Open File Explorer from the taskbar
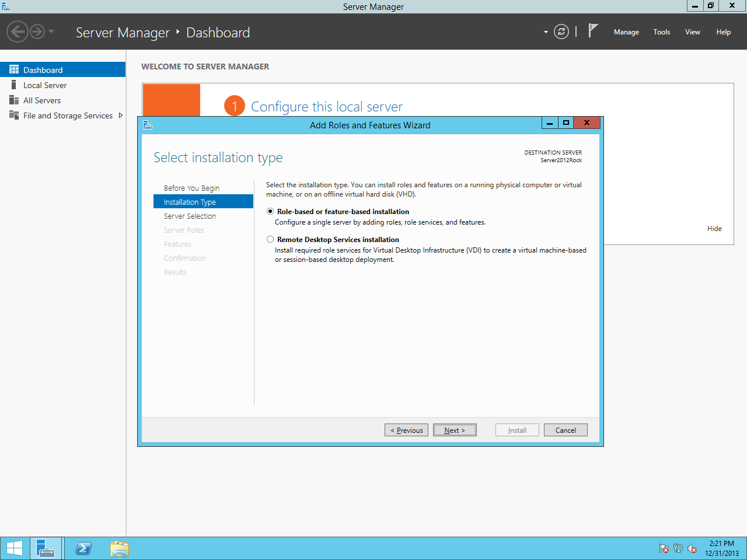Image resolution: width=747 pixels, height=560 pixels. click(120, 548)
